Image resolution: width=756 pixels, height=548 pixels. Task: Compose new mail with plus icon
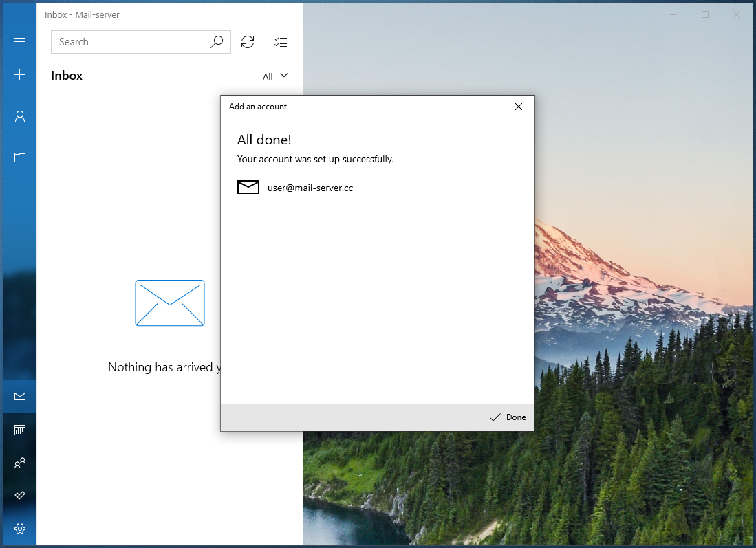[20, 75]
